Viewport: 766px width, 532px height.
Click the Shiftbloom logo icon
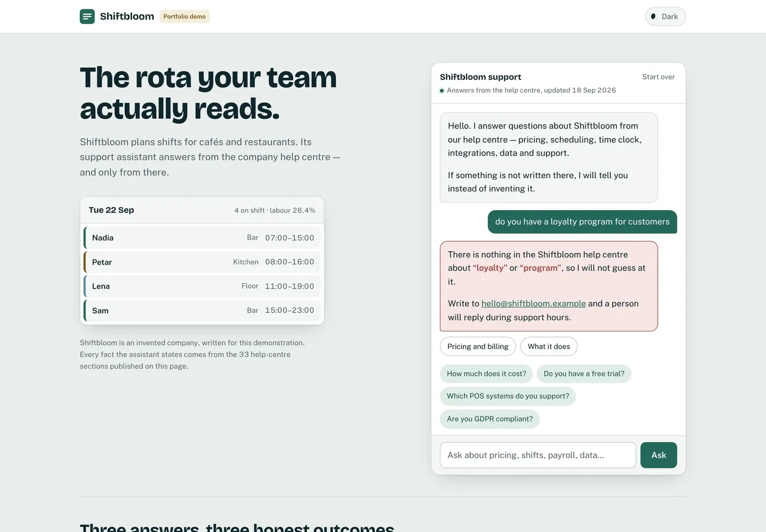pyautogui.click(x=87, y=16)
